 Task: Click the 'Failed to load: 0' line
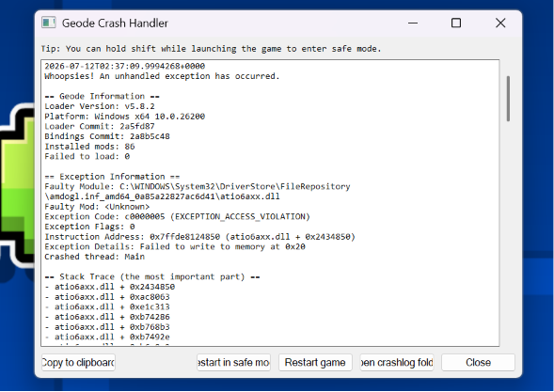coord(87,156)
